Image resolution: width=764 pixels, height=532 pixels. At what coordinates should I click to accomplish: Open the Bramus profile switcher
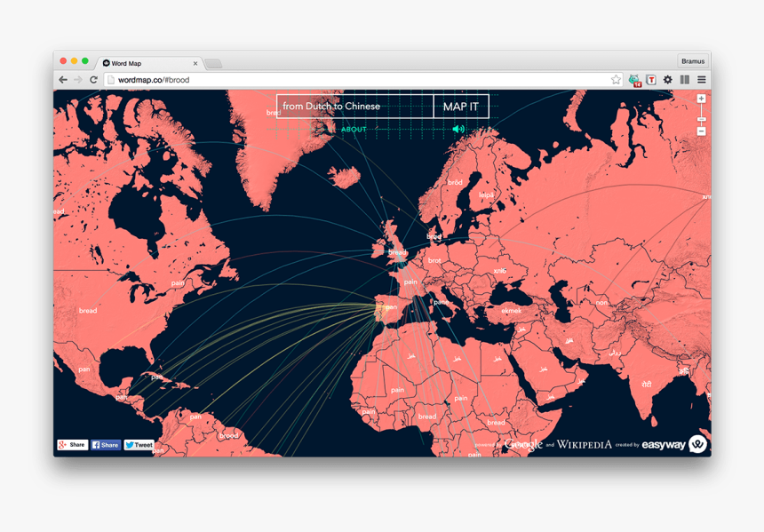693,61
